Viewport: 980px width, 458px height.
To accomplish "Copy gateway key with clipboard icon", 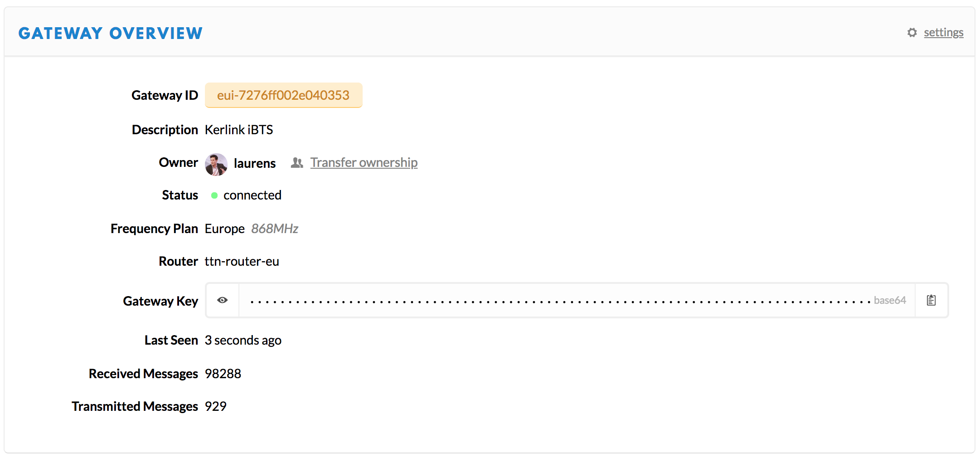I will (931, 300).
